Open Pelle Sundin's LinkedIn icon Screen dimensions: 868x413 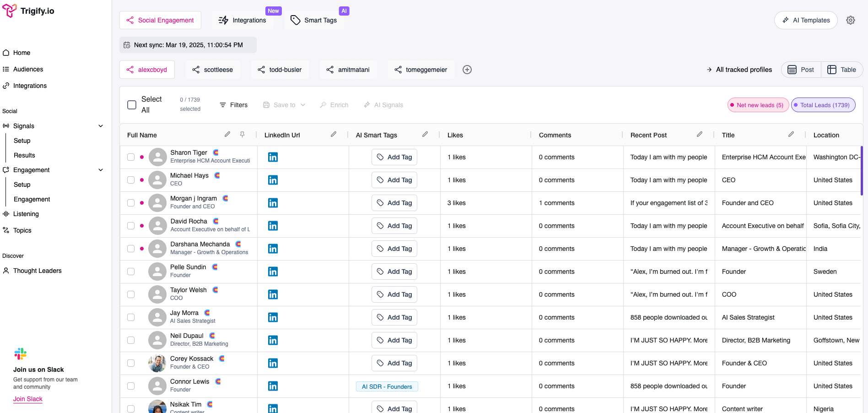click(273, 272)
